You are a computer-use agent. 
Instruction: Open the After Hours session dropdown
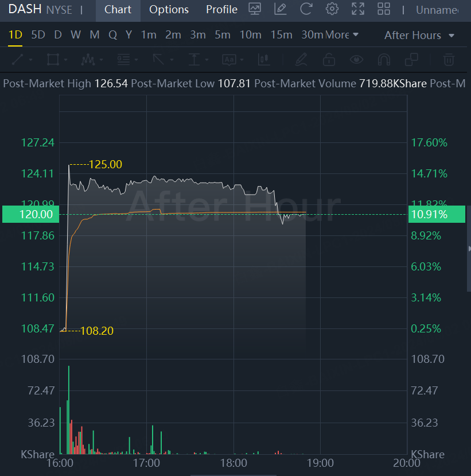[419, 35]
